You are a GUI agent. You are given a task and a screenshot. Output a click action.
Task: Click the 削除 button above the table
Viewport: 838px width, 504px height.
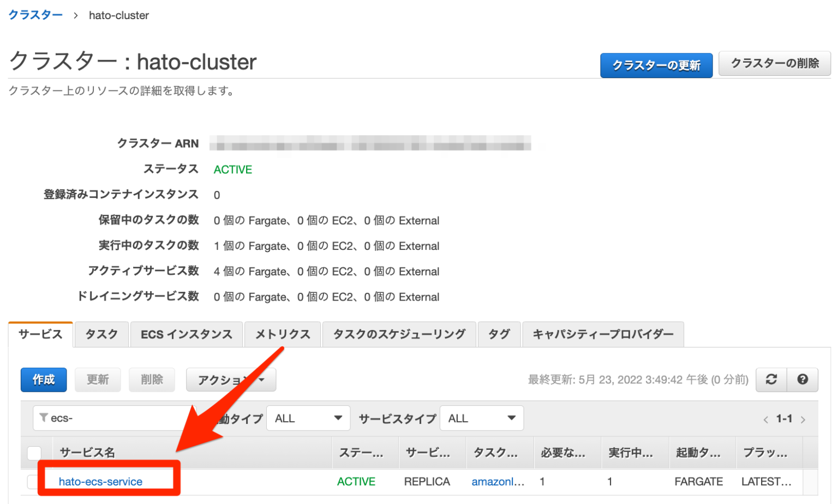(x=152, y=380)
